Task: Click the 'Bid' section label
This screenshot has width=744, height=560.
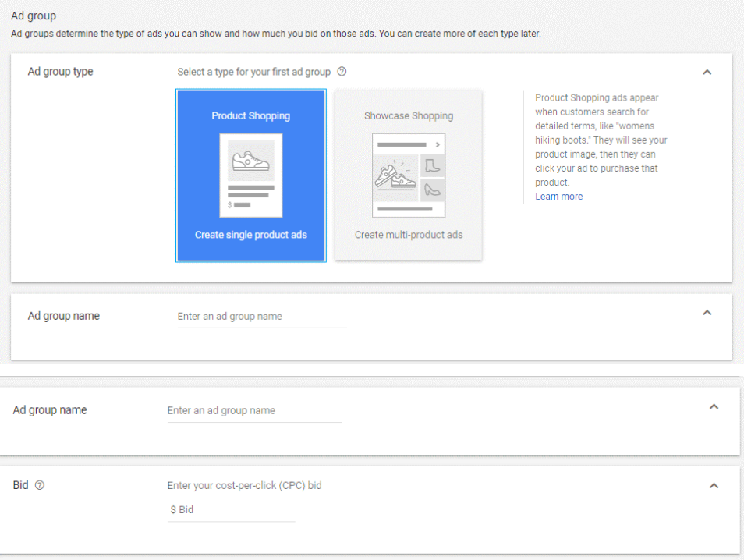Action: pyautogui.click(x=20, y=485)
